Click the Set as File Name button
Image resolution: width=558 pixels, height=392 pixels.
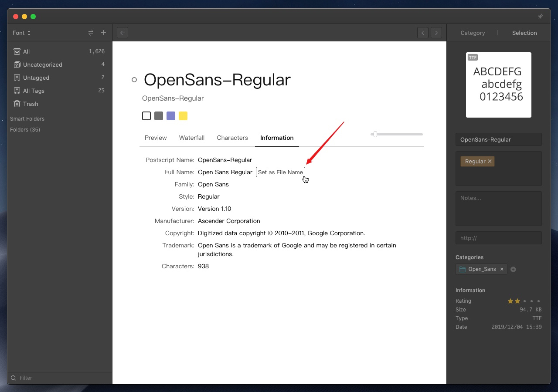point(280,172)
